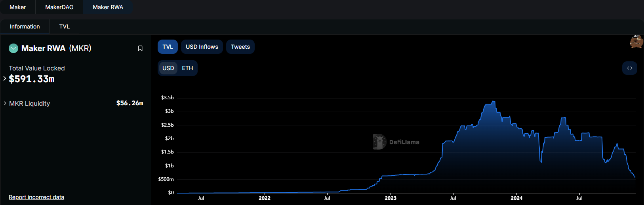Expand MKR Liquidity details

pyautogui.click(x=5, y=103)
